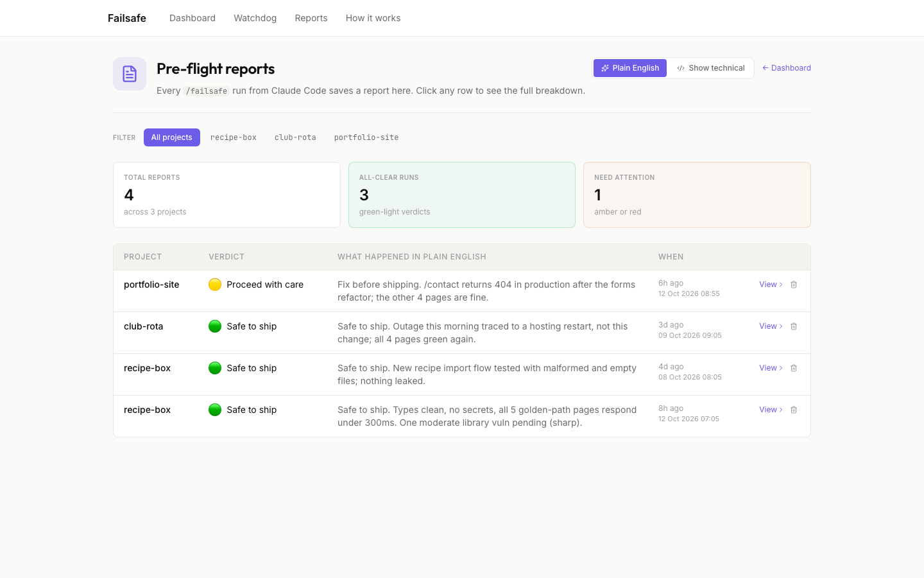Click the All-clear runs card

click(462, 195)
